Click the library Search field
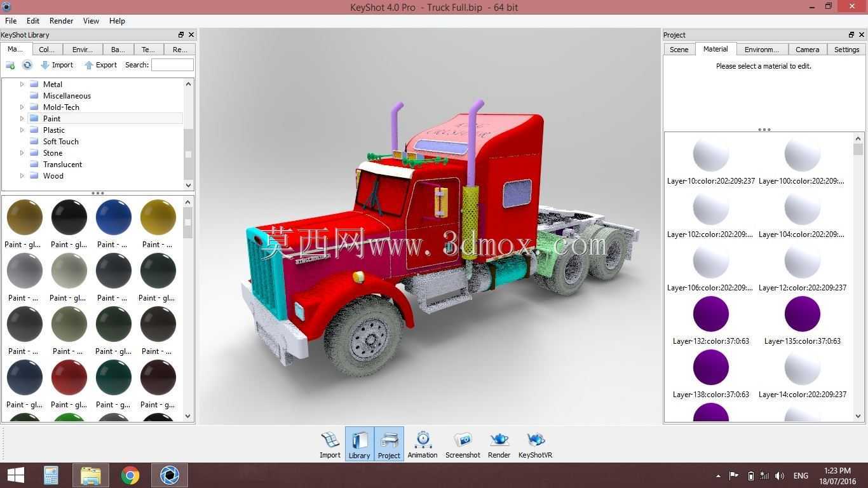The image size is (868, 488). pos(172,65)
